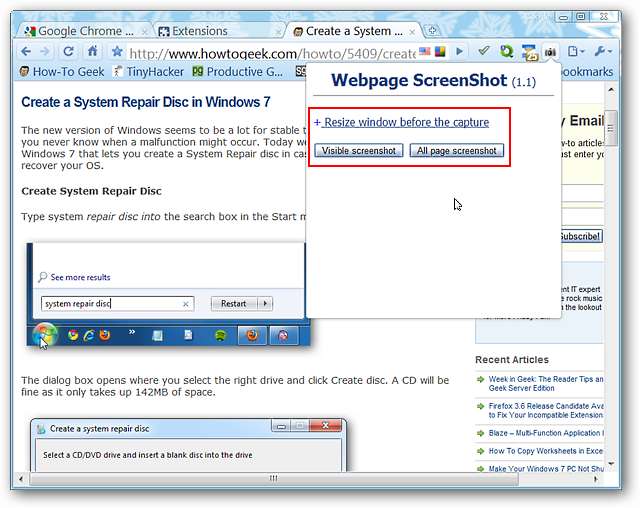Open the TinyHacker bookmark

pyautogui.click(x=148, y=72)
